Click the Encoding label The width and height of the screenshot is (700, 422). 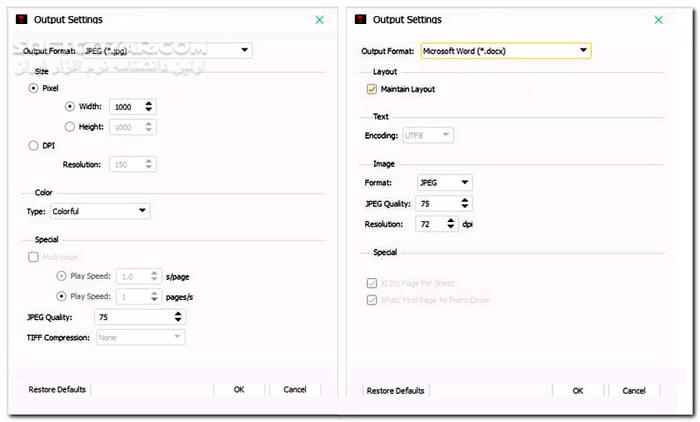(381, 135)
